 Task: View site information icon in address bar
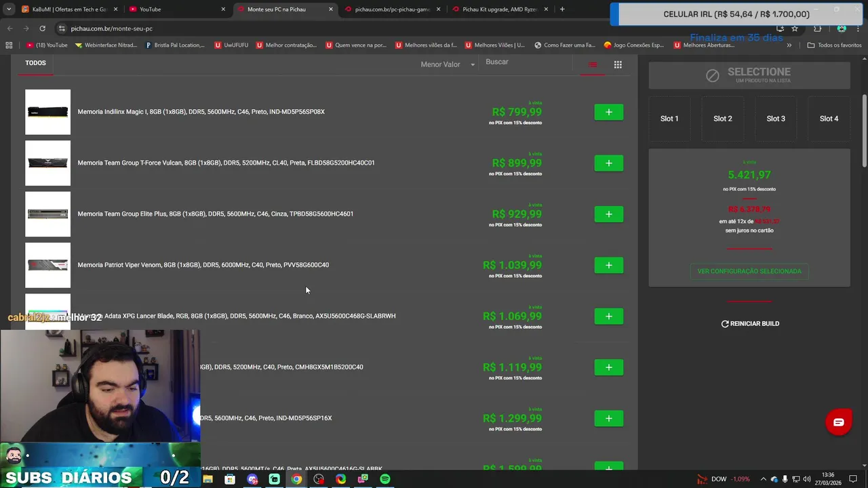click(x=62, y=28)
